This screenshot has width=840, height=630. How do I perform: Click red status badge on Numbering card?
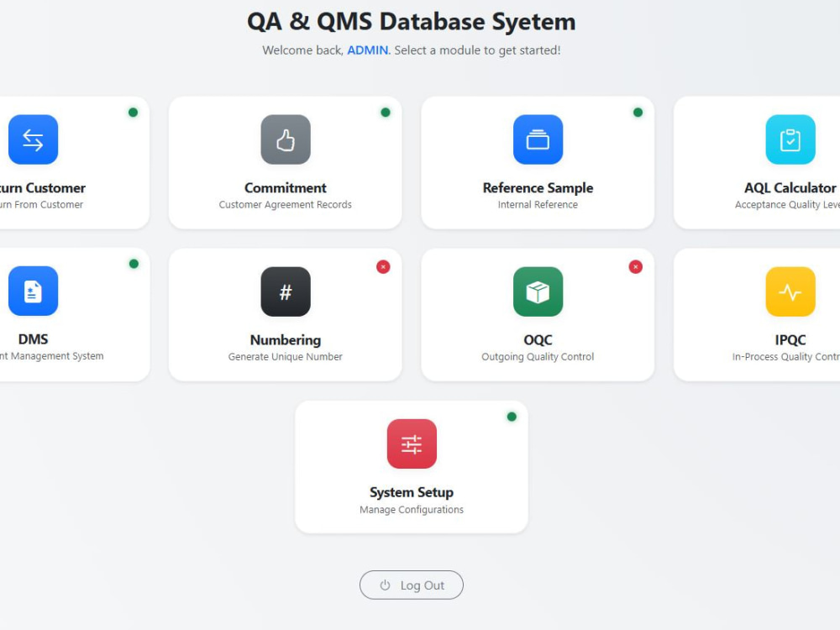click(383, 267)
